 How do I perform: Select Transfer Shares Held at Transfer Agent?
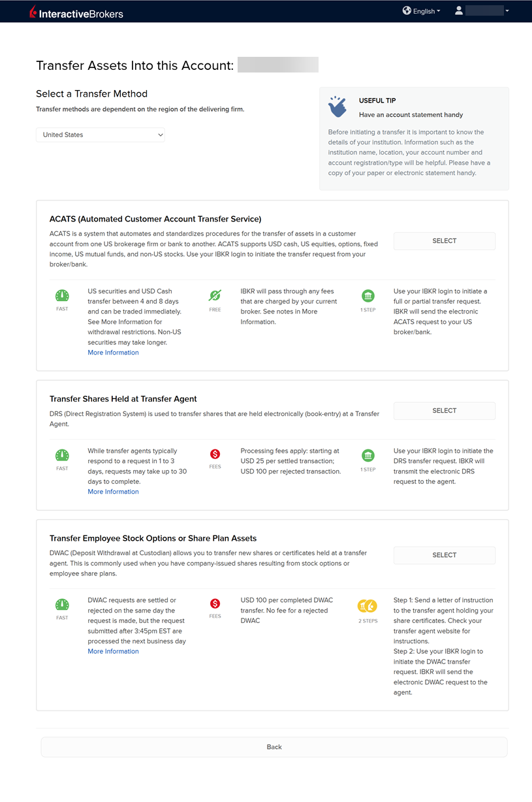(444, 411)
